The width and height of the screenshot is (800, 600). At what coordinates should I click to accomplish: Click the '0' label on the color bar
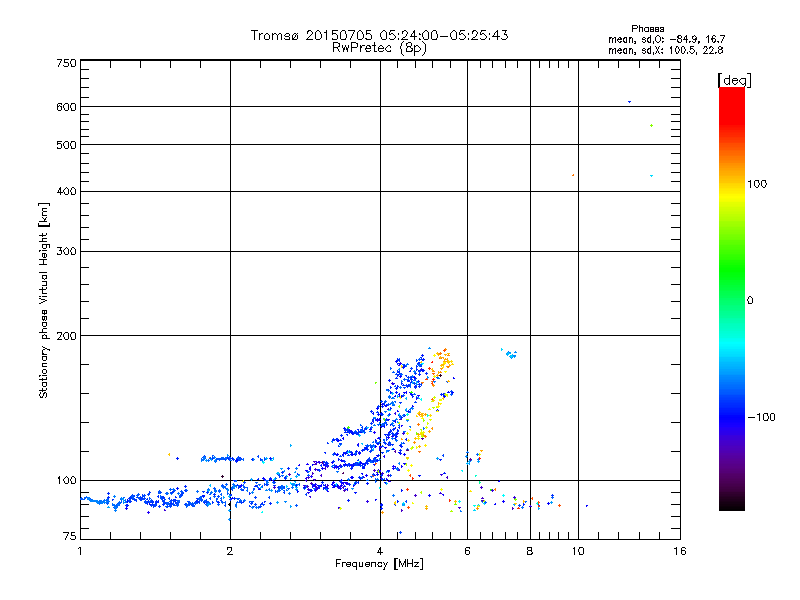tap(750, 301)
